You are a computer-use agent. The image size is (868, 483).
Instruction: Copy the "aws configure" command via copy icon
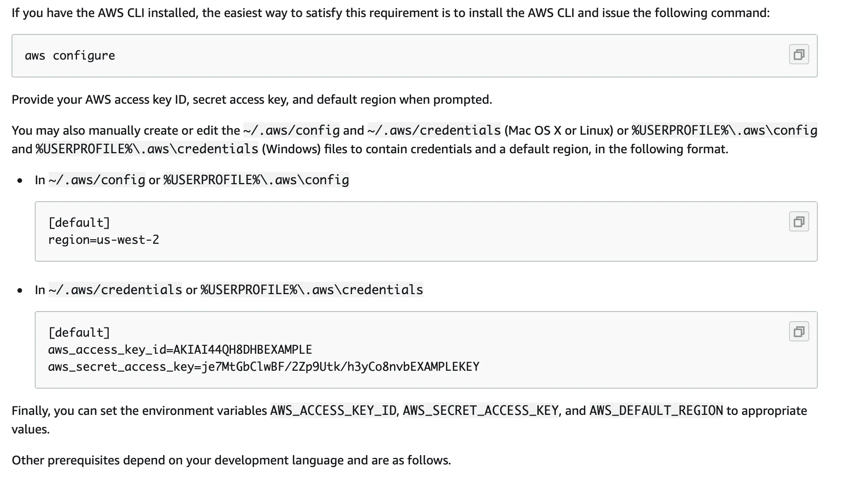(x=799, y=55)
